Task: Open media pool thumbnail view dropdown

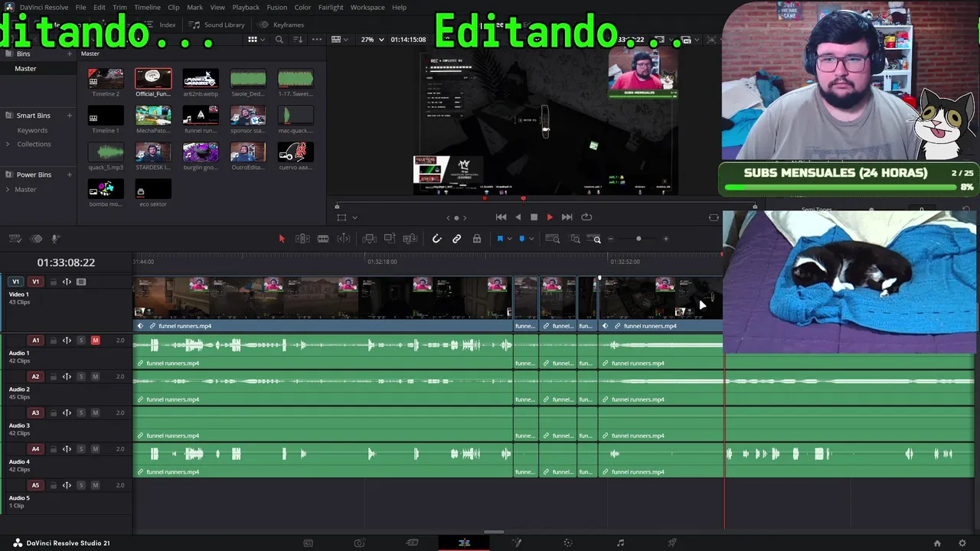Action: 256,39
